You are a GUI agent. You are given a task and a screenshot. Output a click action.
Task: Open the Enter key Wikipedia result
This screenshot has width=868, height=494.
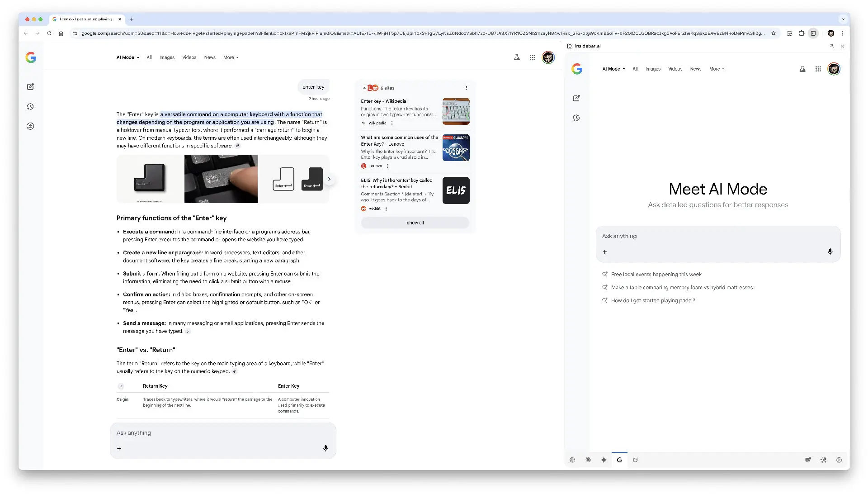(383, 101)
